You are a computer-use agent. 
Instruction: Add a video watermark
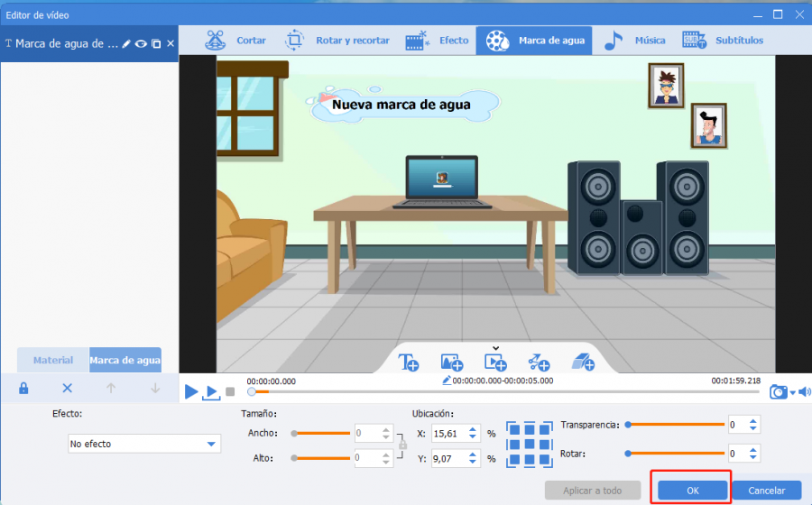click(495, 363)
